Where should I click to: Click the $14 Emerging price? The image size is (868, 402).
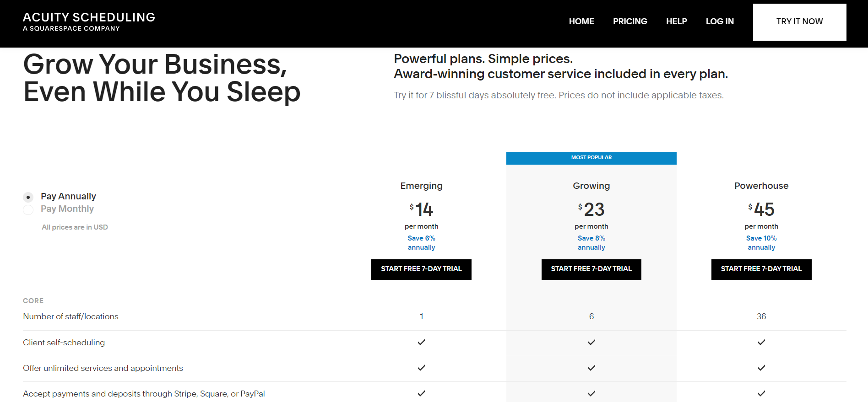pos(421,209)
